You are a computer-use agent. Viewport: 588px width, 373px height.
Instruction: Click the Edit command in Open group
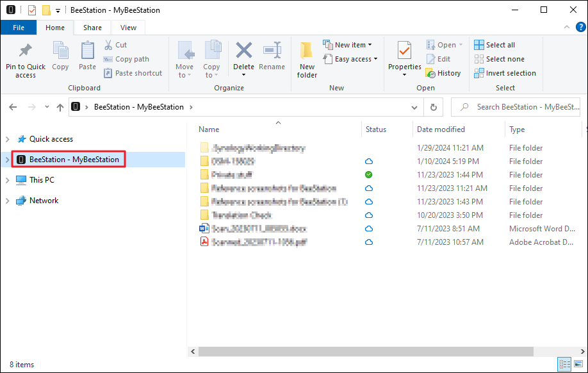pos(438,59)
